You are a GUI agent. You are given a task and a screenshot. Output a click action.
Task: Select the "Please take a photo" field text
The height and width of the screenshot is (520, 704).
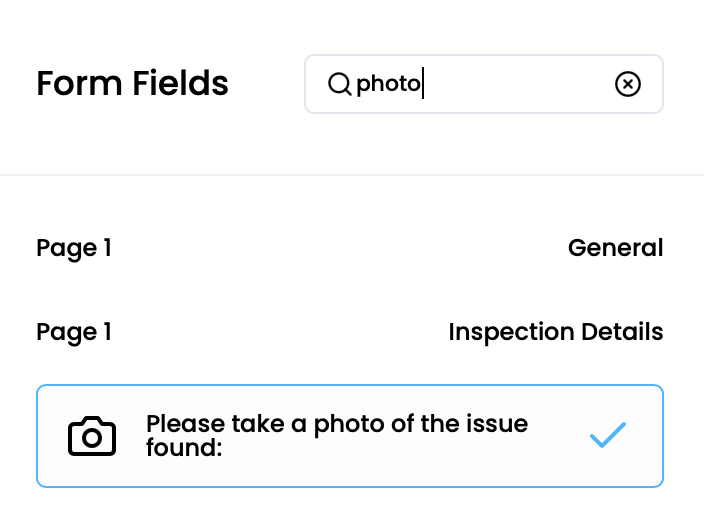(x=336, y=424)
